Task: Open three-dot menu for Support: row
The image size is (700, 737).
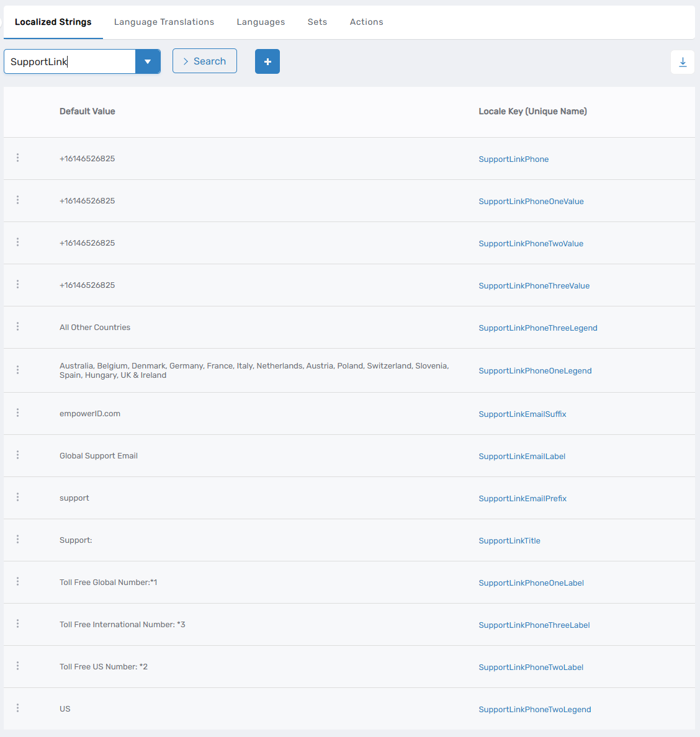Action: point(17,540)
